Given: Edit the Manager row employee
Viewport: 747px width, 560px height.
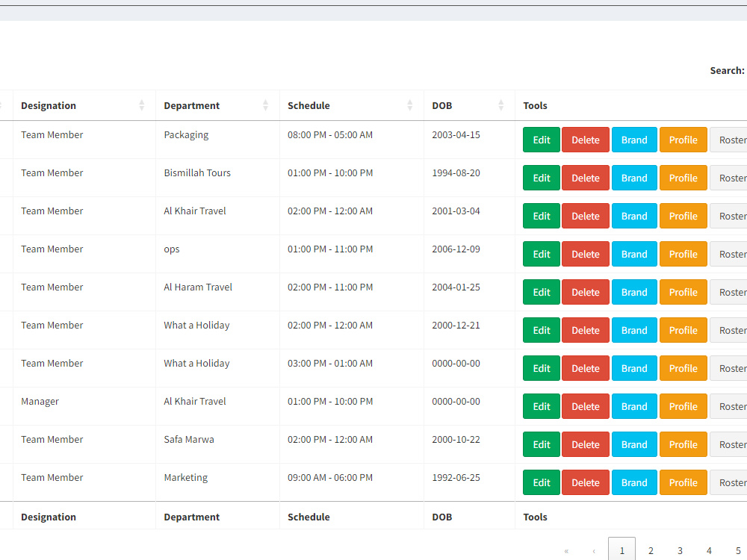Looking at the screenshot, I should click(x=541, y=406).
